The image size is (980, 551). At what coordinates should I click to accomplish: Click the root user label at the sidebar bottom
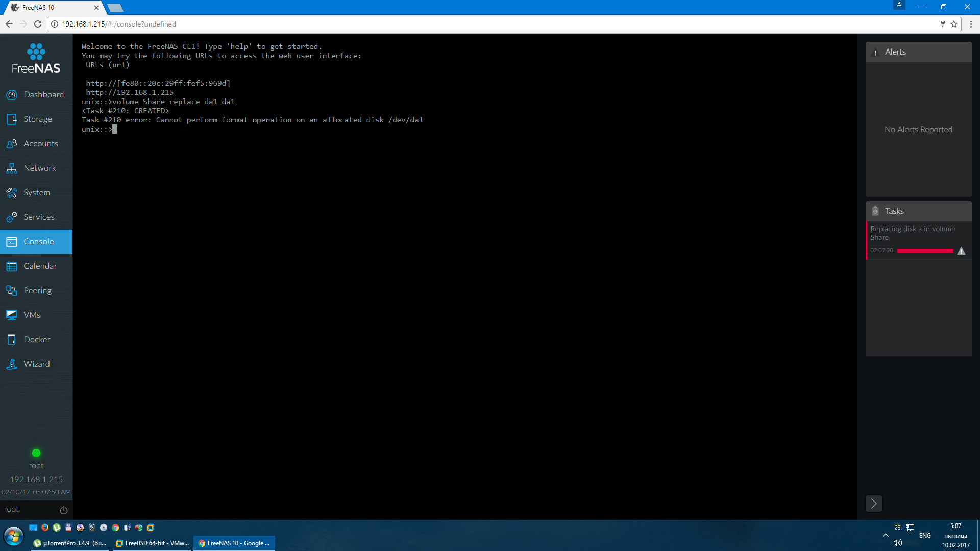click(11, 509)
